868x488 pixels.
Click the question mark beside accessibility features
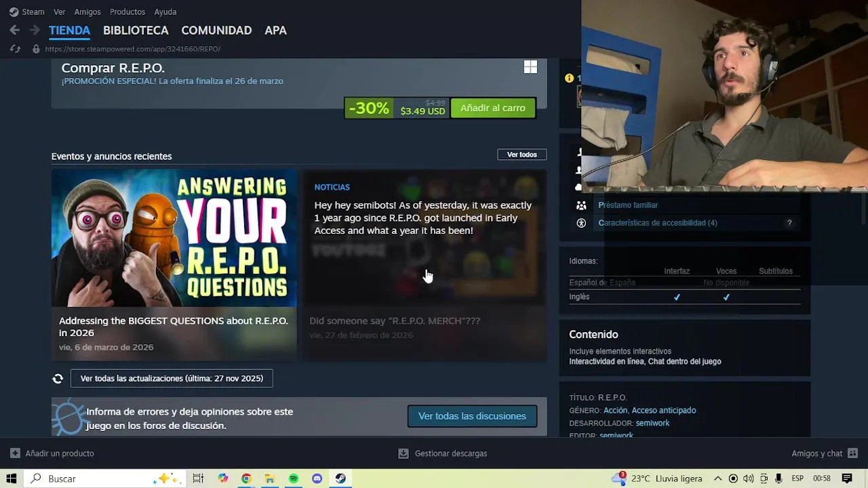click(x=789, y=223)
